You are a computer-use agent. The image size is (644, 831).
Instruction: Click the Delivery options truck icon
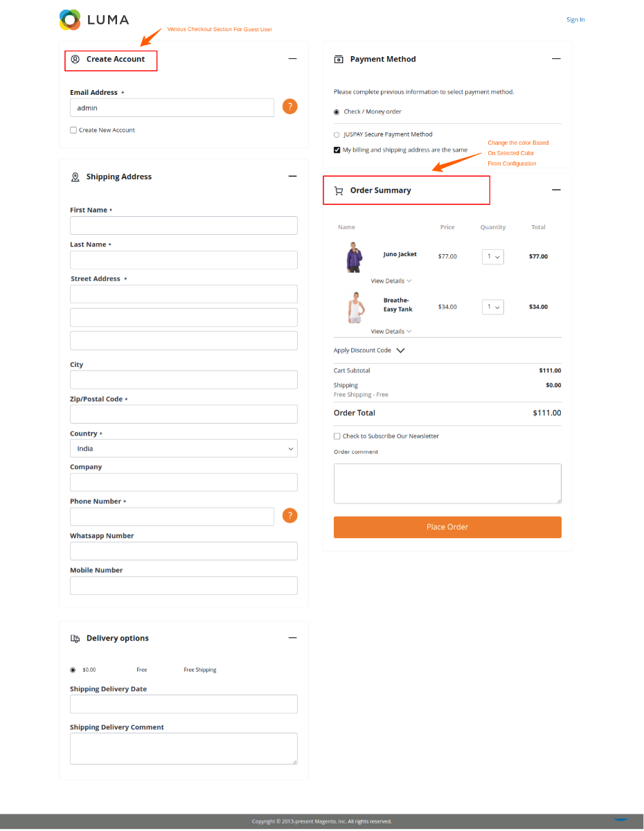[75, 638]
